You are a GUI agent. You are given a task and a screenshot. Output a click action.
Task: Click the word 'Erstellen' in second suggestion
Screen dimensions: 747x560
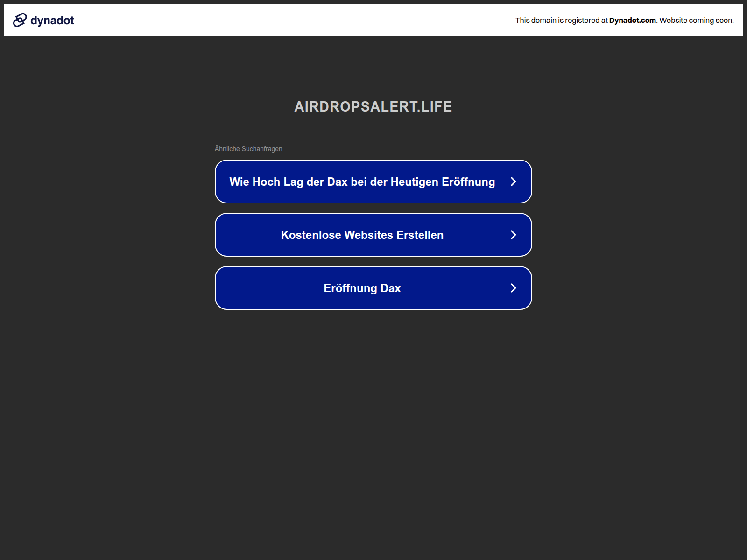coord(420,235)
